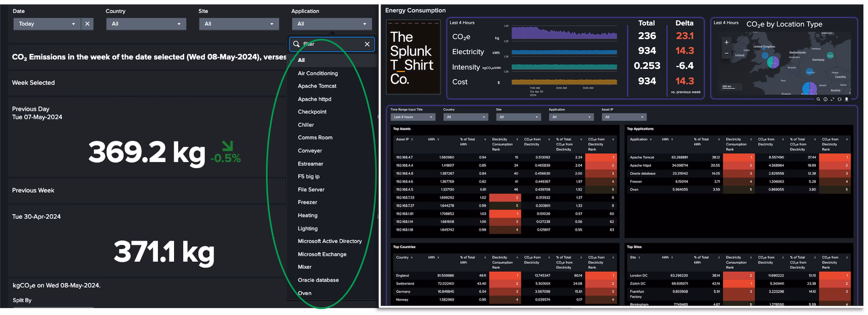Clear the application filter search text
This screenshot has width=868, height=315.
point(367,44)
